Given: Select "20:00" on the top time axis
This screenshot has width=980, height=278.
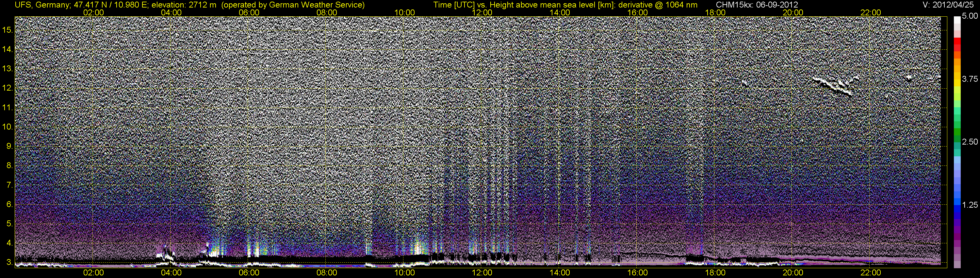Looking at the screenshot, I should (x=793, y=12).
